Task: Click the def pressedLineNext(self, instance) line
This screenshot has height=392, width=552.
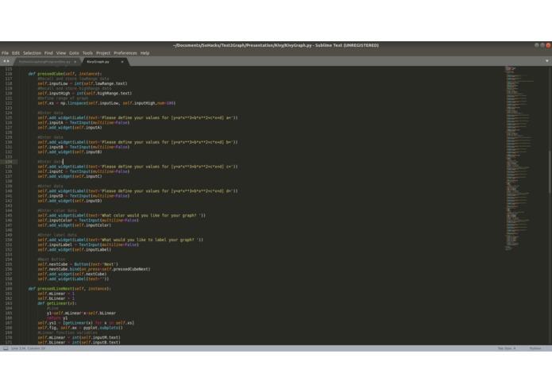Action: (x=70, y=289)
